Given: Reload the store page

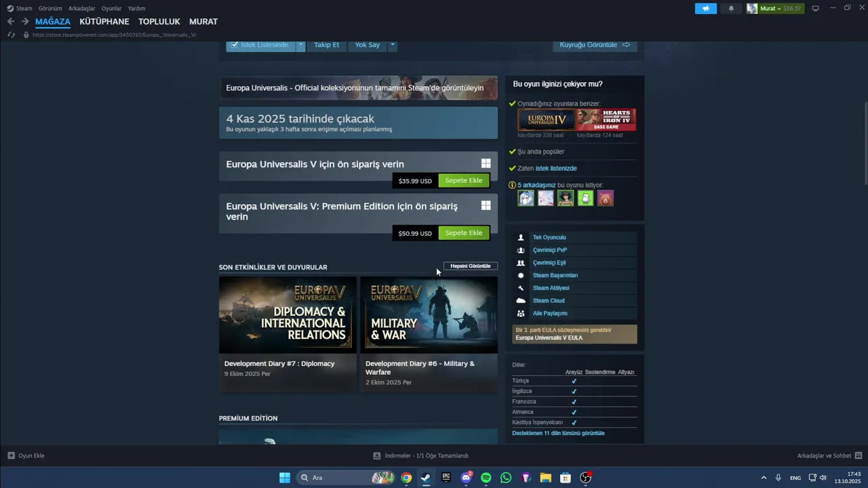Looking at the screenshot, I should (11, 35).
